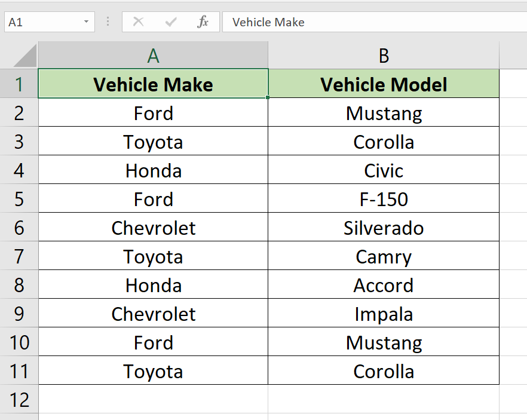Select the Toyota cell in row 7

tap(153, 256)
